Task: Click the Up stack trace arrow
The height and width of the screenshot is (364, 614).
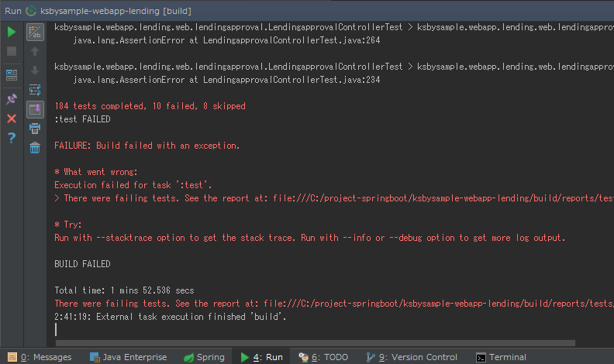Action: click(35, 51)
